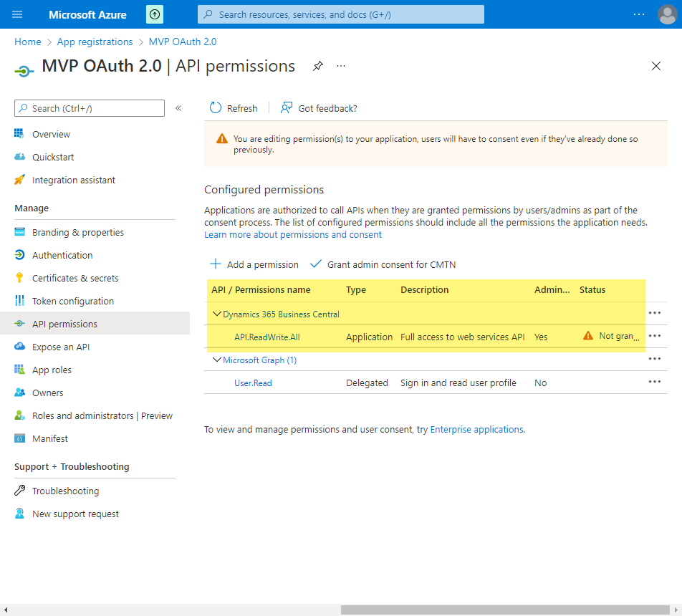Open the Azure portal hamburger menu
The height and width of the screenshot is (616, 682).
coord(17,14)
